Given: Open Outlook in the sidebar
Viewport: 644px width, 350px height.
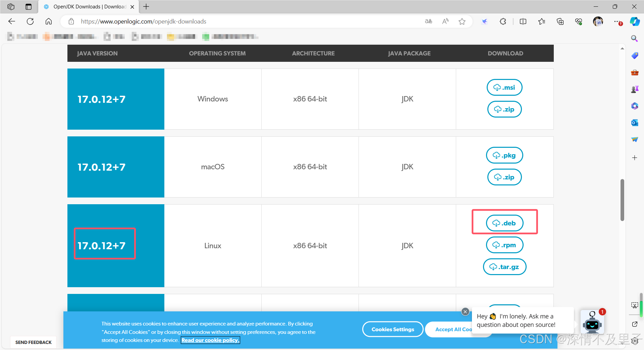Looking at the screenshot, I should 635,123.
